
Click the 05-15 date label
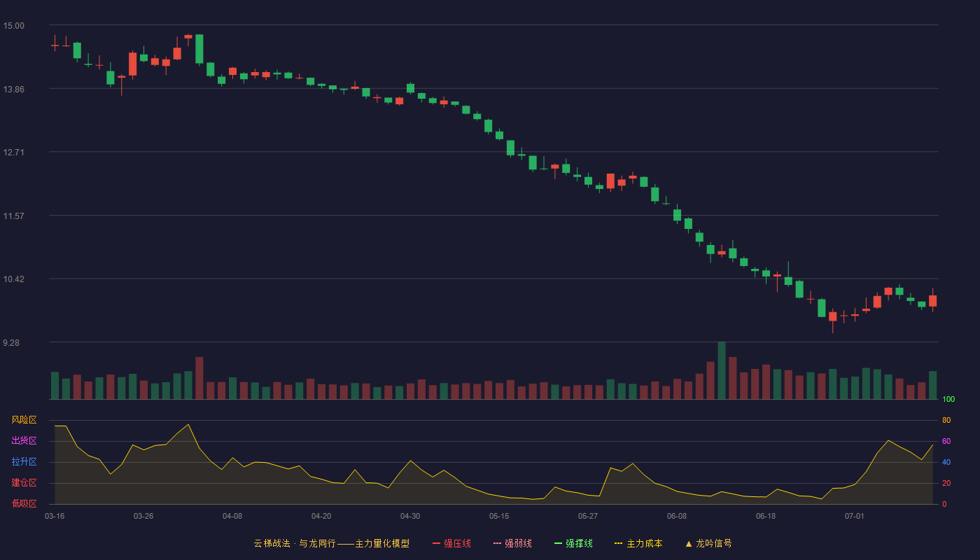(x=499, y=516)
